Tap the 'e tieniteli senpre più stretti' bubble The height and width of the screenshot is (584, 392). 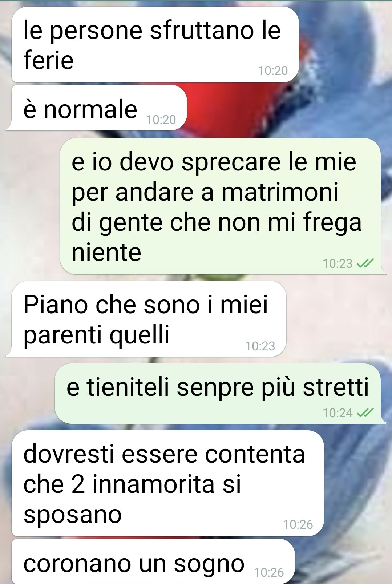(x=220, y=393)
